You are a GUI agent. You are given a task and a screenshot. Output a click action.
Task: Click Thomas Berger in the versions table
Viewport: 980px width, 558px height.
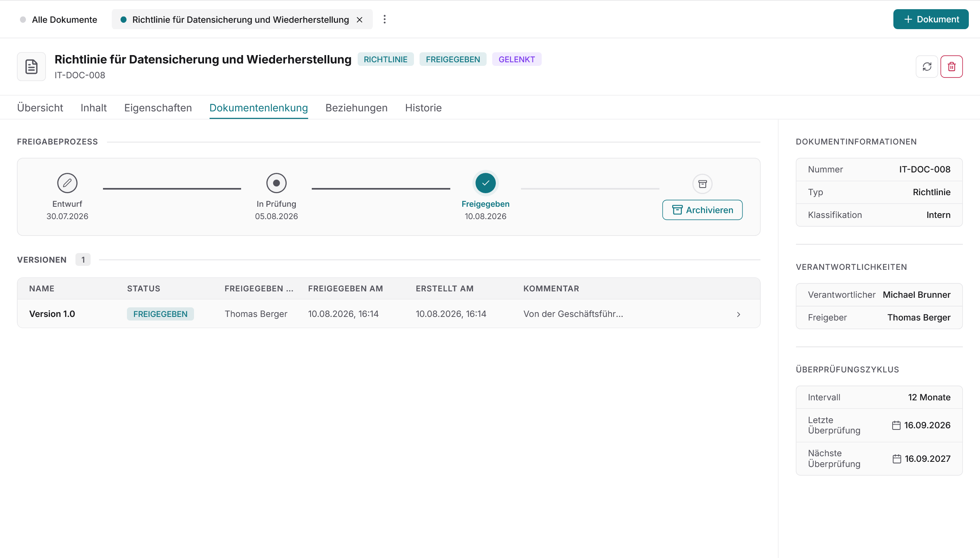click(256, 314)
